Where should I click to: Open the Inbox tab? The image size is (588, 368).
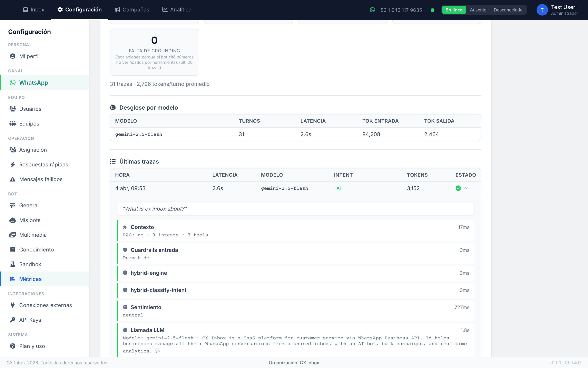(x=33, y=9)
